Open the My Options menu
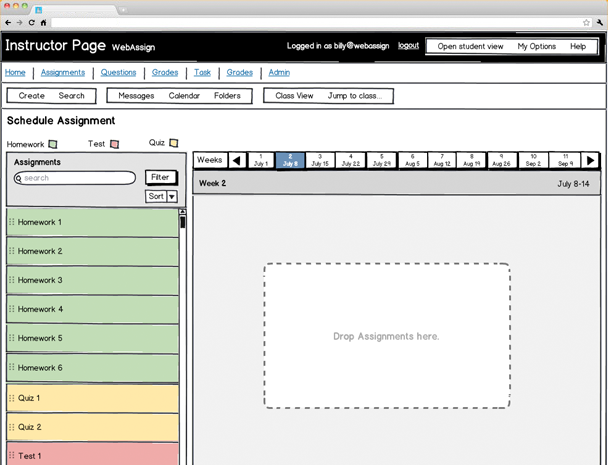Viewport: 608px width, 465px height. [536, 47]
